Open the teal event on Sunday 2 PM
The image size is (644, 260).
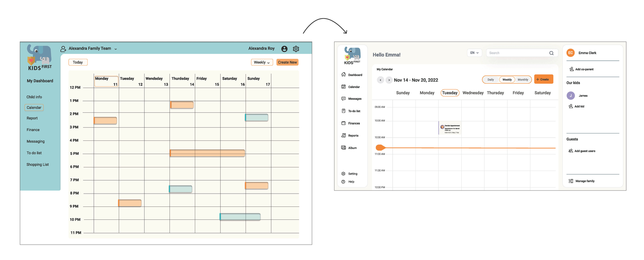[256, 118]
